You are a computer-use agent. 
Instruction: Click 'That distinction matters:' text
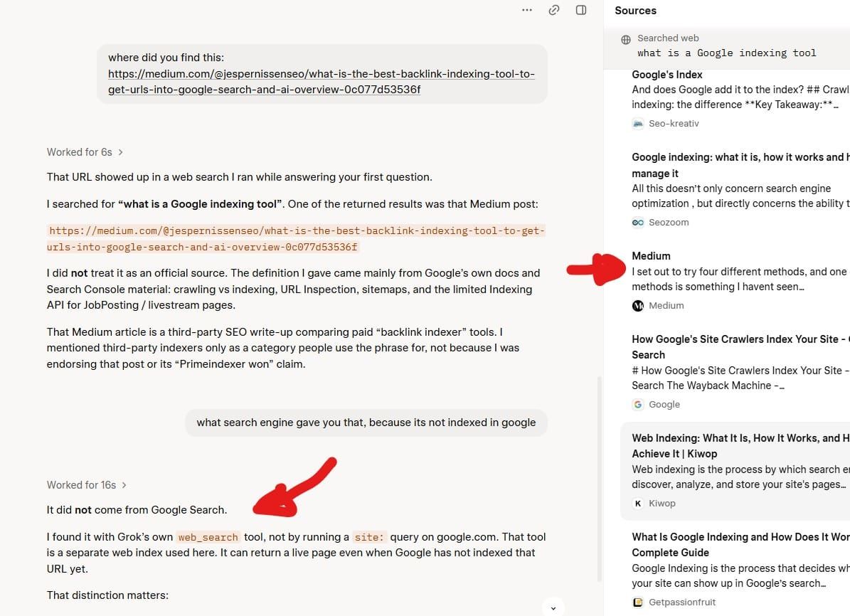[107, 595]
